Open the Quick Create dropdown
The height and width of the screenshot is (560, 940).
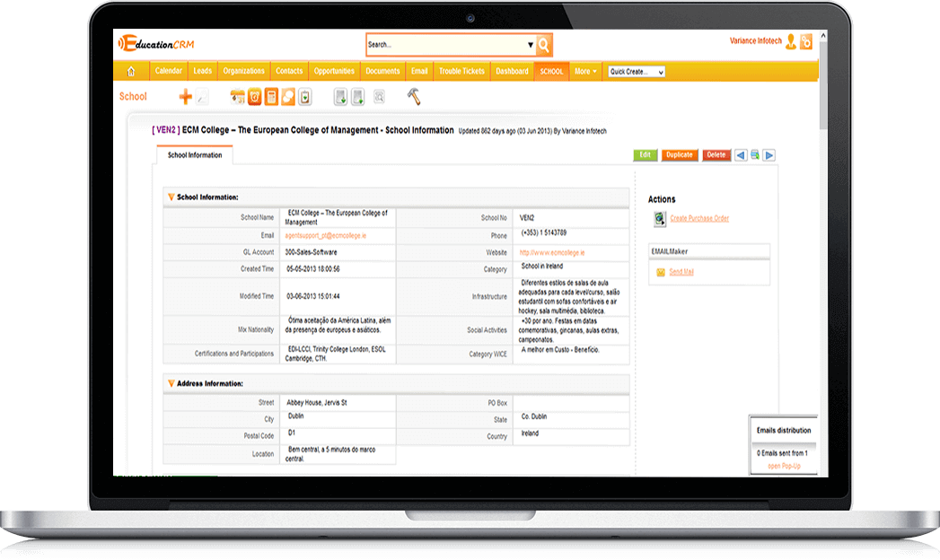[636, 72]
